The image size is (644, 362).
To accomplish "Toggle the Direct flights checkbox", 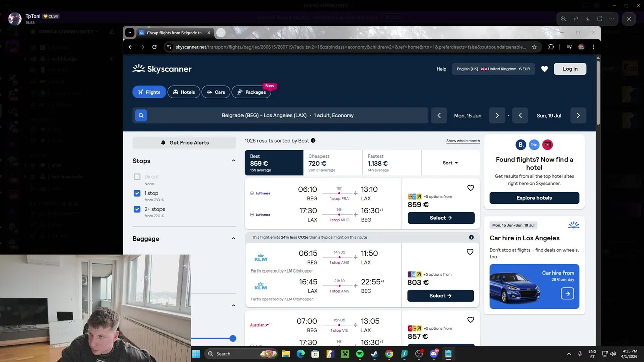I will [x=137, y=177].
